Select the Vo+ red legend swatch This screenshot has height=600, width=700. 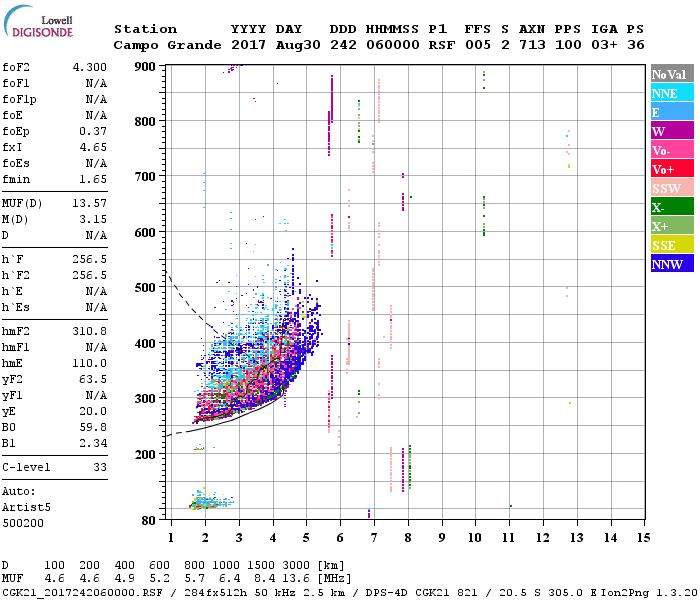pos(672,168)
